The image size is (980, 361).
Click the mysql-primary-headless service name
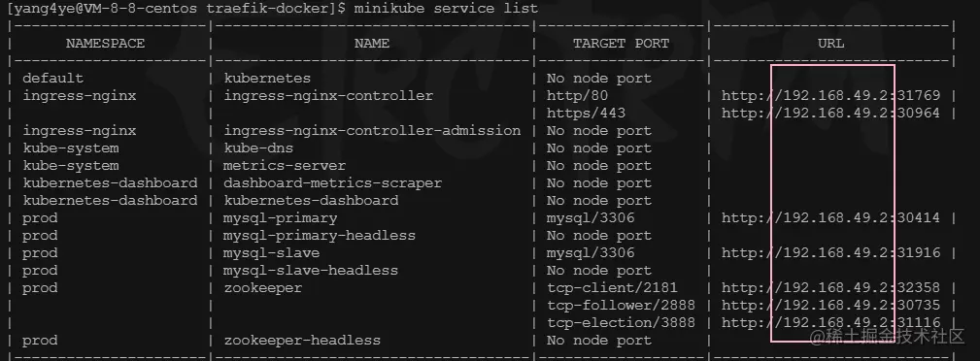click(x=320, y=236)
